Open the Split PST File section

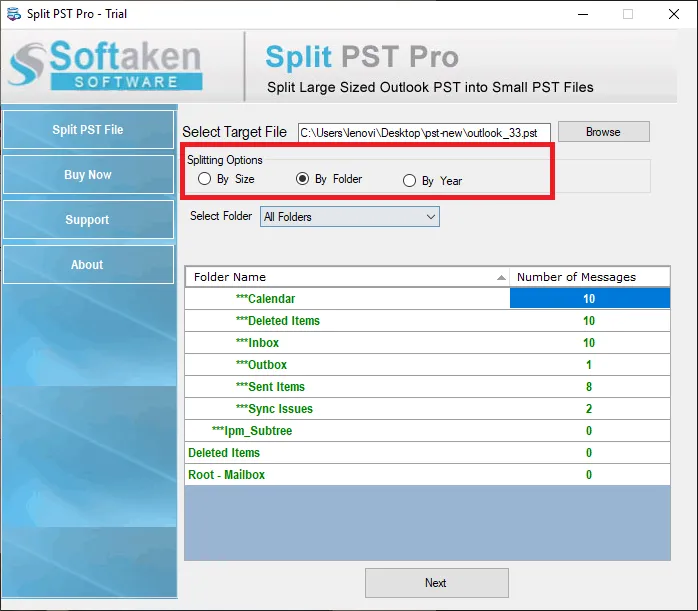[x=88, y=129]
